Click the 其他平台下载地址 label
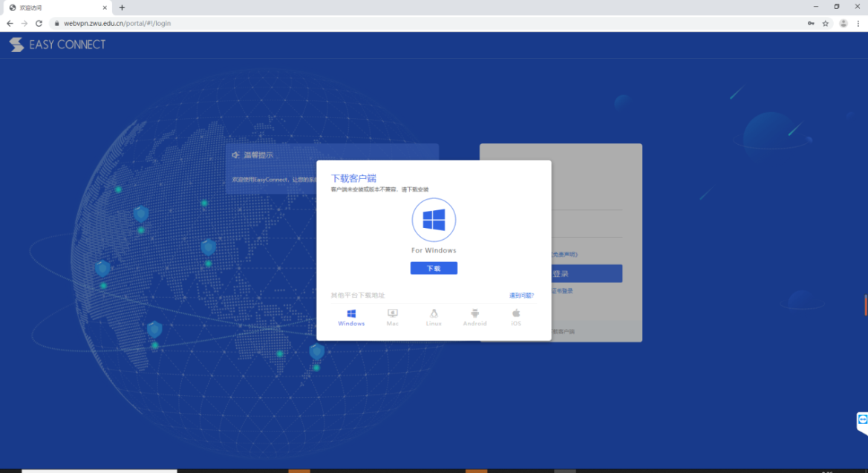This screenshot has width=868, height=473. [x=358, y=296]
